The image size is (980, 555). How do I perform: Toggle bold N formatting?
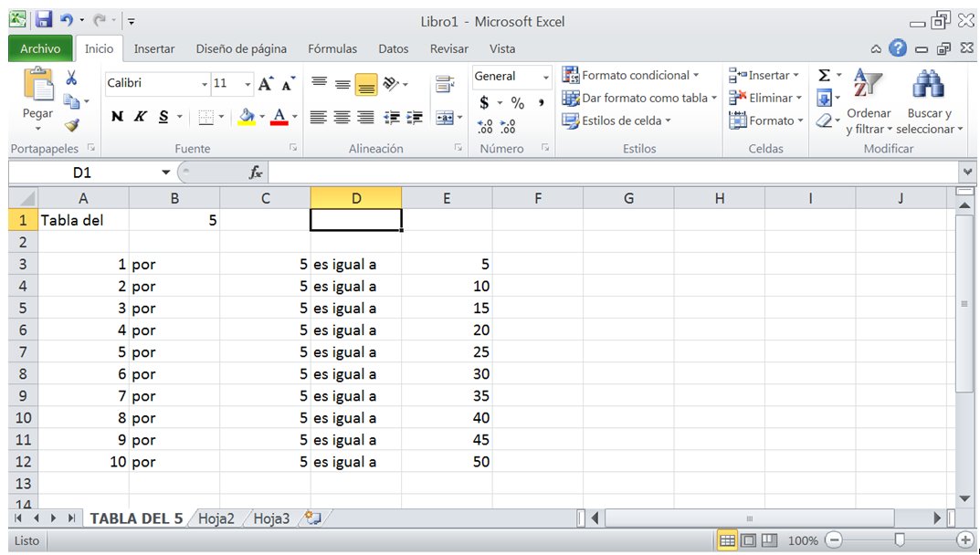click(x=117, y=117)
